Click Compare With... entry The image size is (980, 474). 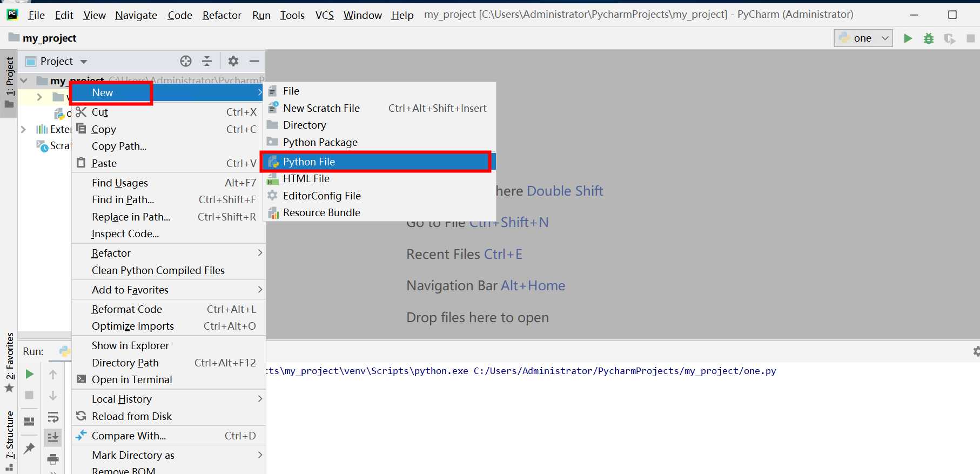[x=168, y=436]
